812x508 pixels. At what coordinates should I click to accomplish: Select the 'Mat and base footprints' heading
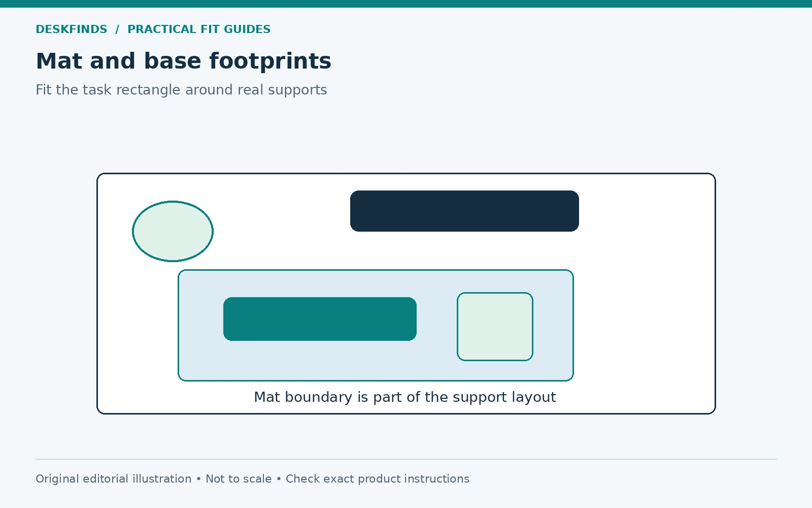(x=183, y=61)
